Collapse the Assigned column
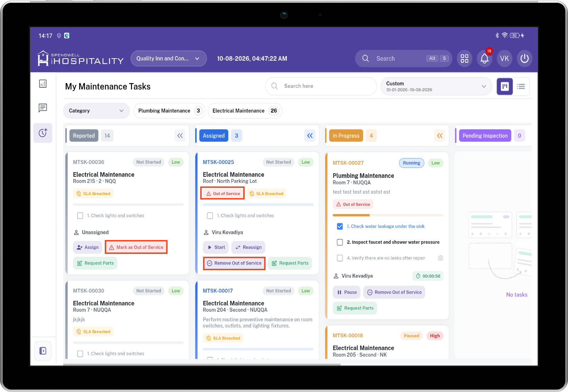This screenshot has width=568, height=392. [x=310, y=136]
